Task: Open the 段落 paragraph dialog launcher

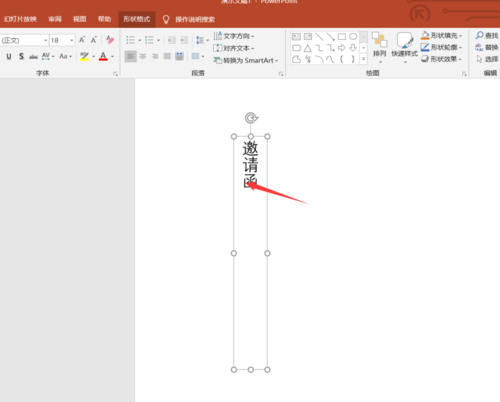Action: pos(281,74)
